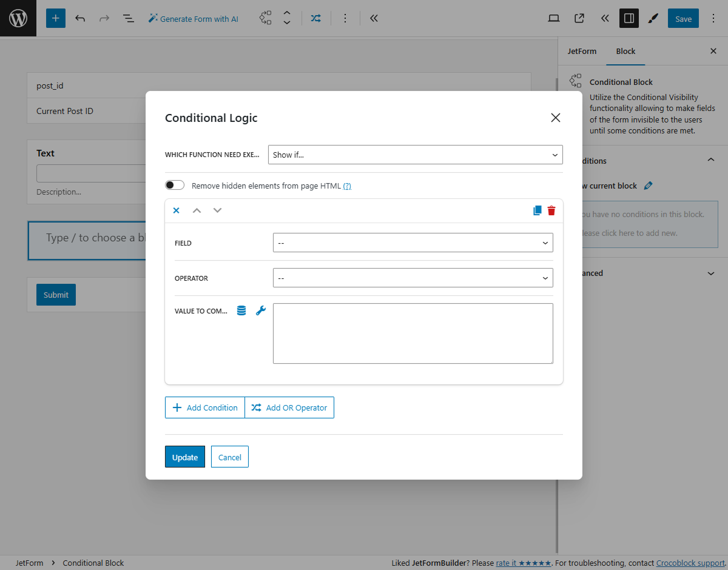Enable Remove hidden elements from page HTML
The height and width of the screenshot is (570, 728).
[174, 184]
